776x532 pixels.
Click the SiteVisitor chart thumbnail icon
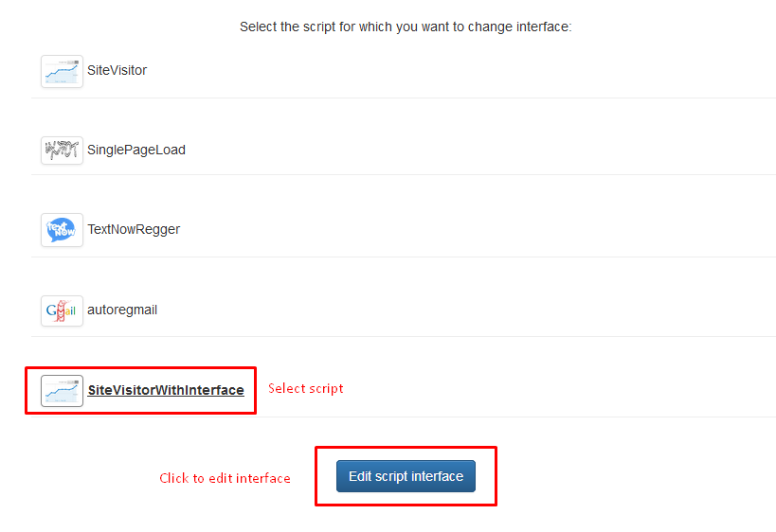[x=62, y=71]
